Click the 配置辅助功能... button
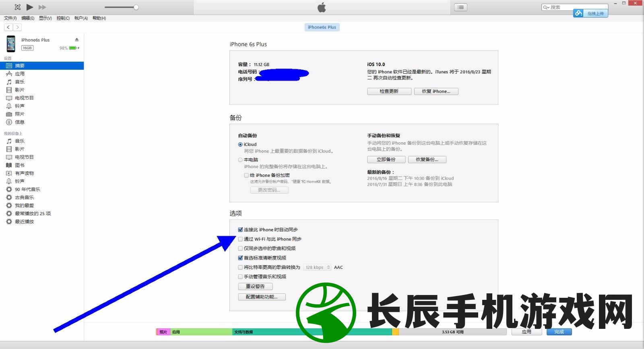644x349 pixels. [262, 297]
